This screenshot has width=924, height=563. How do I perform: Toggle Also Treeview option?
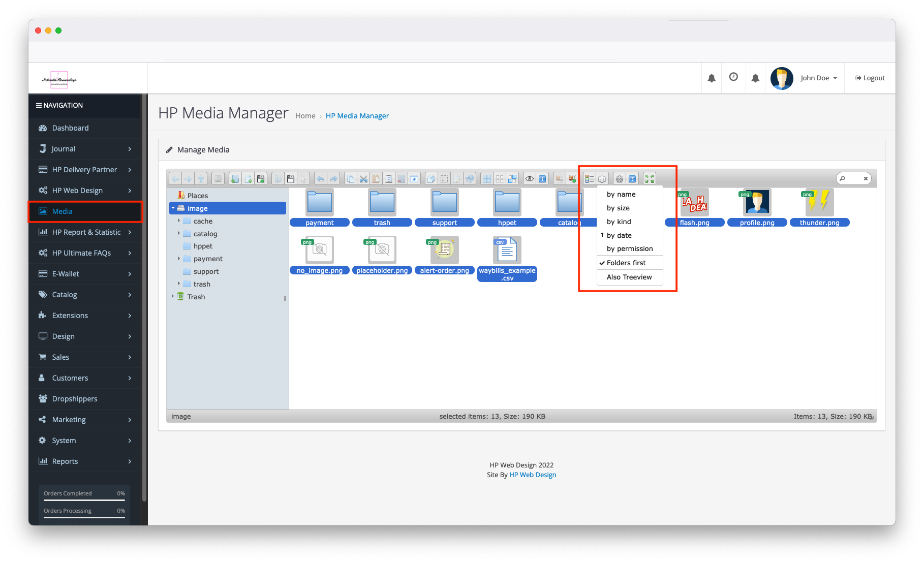pos(629,277)
